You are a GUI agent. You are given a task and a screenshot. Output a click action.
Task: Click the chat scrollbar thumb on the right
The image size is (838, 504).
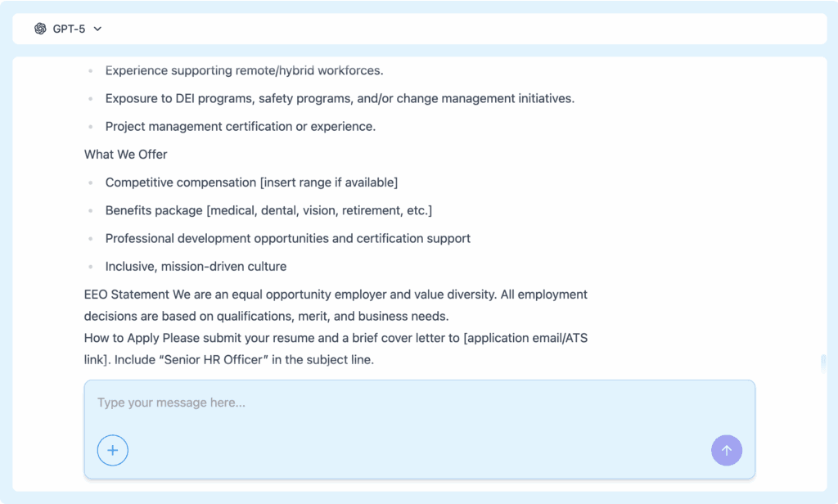tap(823, 363)
